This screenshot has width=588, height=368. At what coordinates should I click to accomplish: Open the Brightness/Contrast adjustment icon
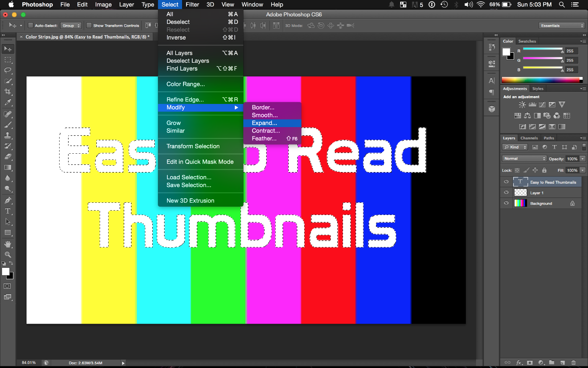[522, 105]
